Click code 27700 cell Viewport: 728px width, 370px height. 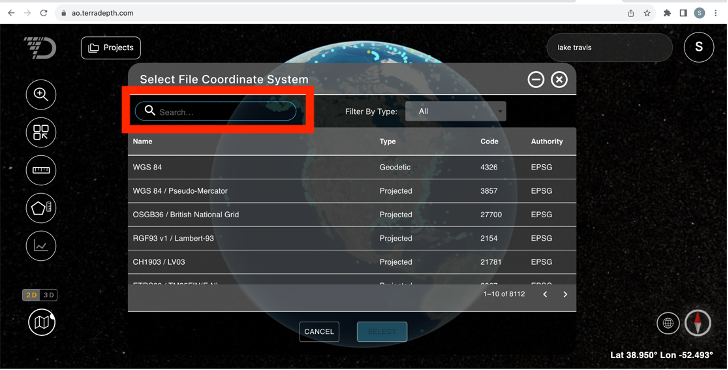pos(491,214)
